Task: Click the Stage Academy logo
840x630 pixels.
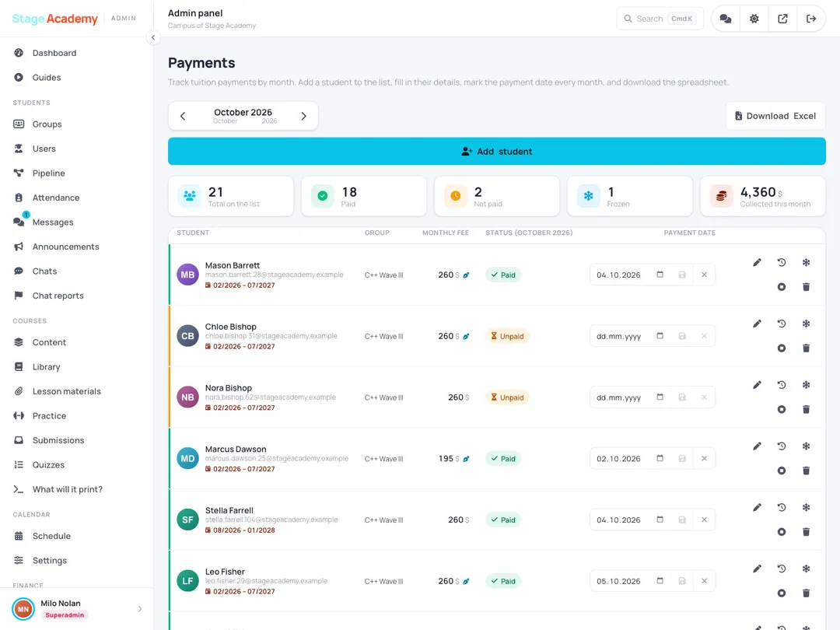Action: pyautogui.click(x=55, y=19)
